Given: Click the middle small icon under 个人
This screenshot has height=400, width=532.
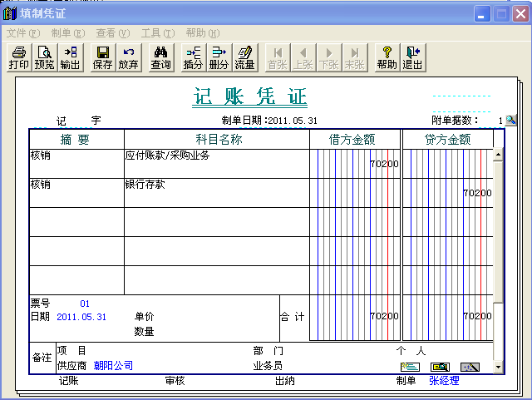Looking at the screenshot, I should point(440,367).
